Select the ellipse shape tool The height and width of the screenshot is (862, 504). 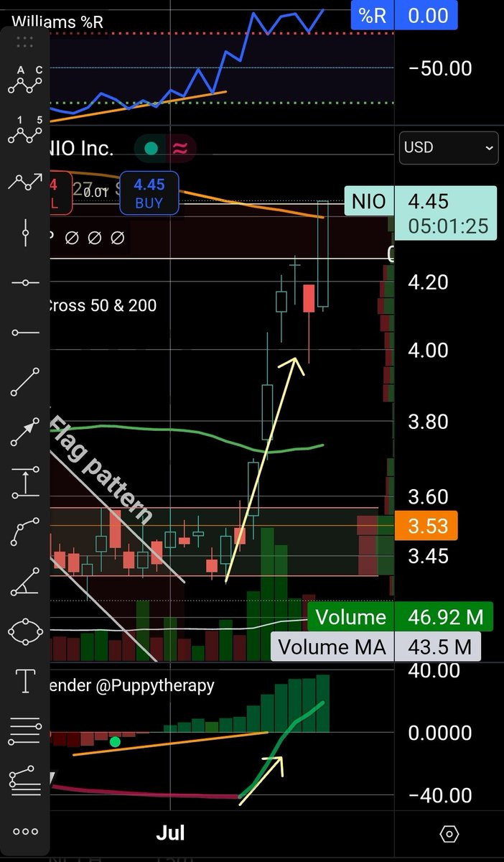[x=25, y=631]
